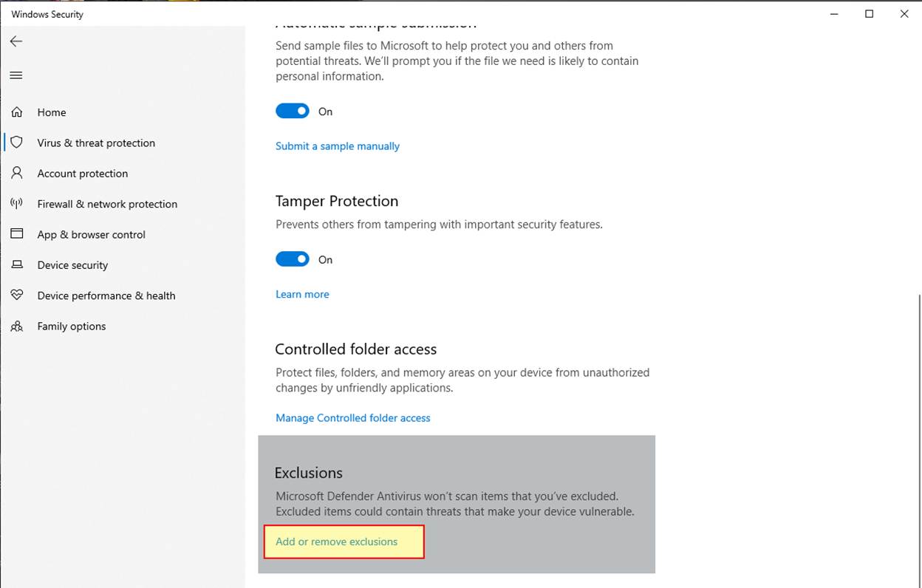
Task: Open the Tamper Protection Learn more link
Action: tap(302, 294)
